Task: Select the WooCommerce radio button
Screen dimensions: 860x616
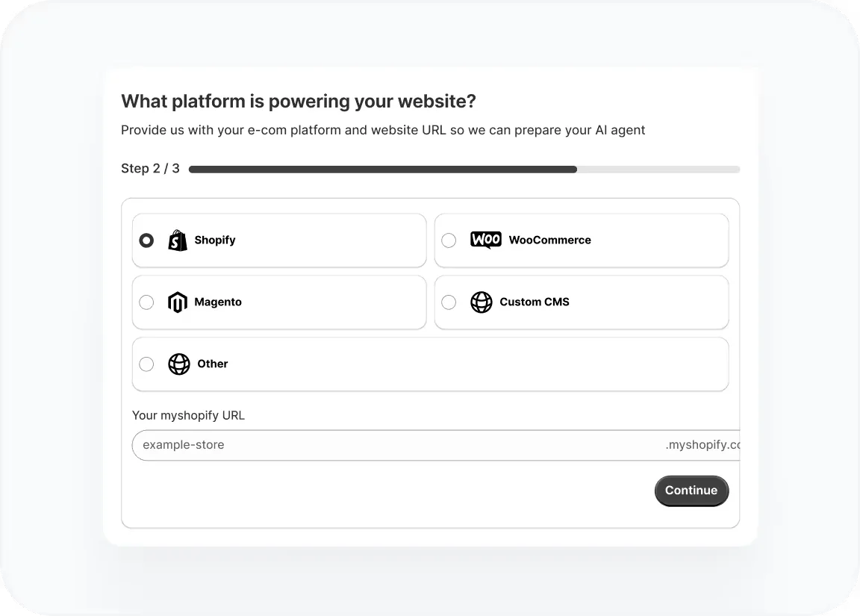Action: click(449, 240)
